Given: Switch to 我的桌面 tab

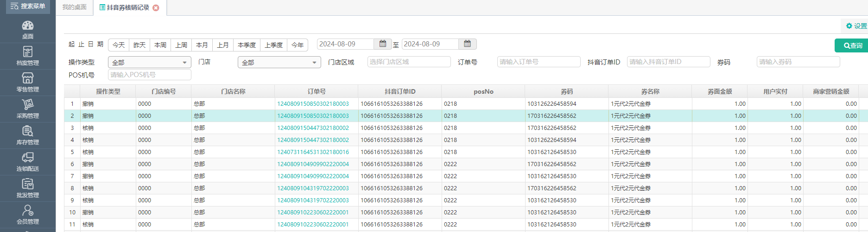Looking at the screenshot, I should pyautogui.click(x=75, y=7).
